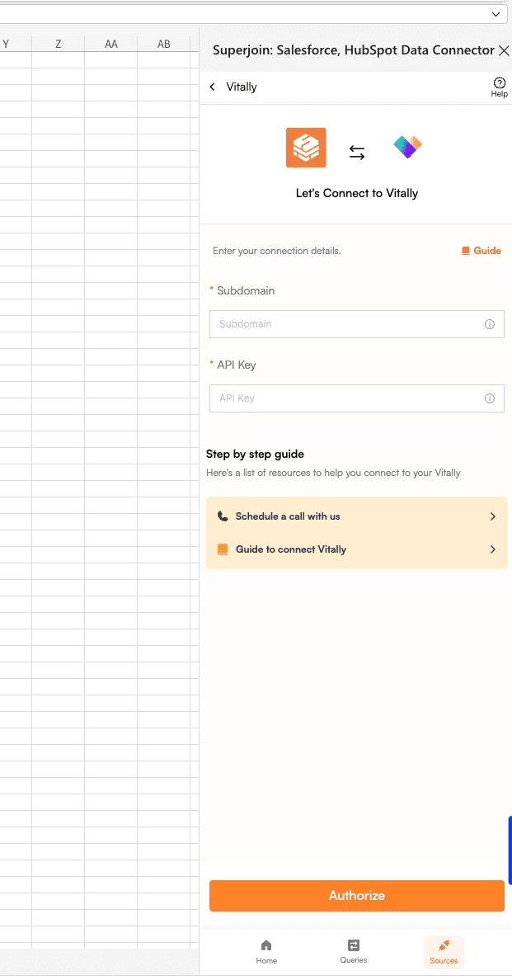Viewport: 512px width, 980px height.
Task: Click 'Enter your connection details.' text
Action: (276, 251)
